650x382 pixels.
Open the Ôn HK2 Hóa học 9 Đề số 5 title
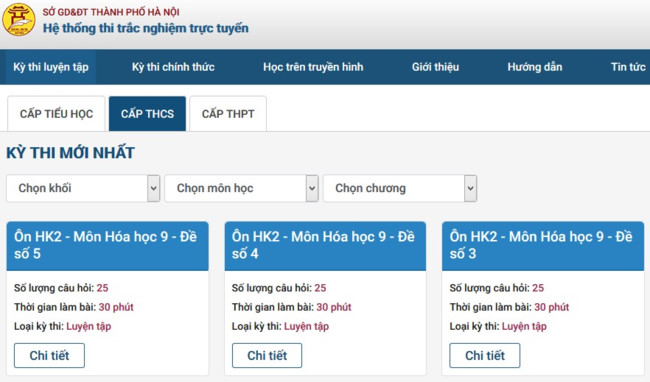(x=105, y=245)
